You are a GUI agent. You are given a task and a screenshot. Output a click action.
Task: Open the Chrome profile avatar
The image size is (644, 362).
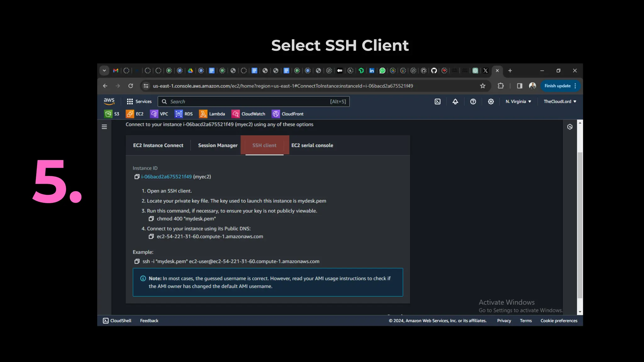tap(532, 86)
